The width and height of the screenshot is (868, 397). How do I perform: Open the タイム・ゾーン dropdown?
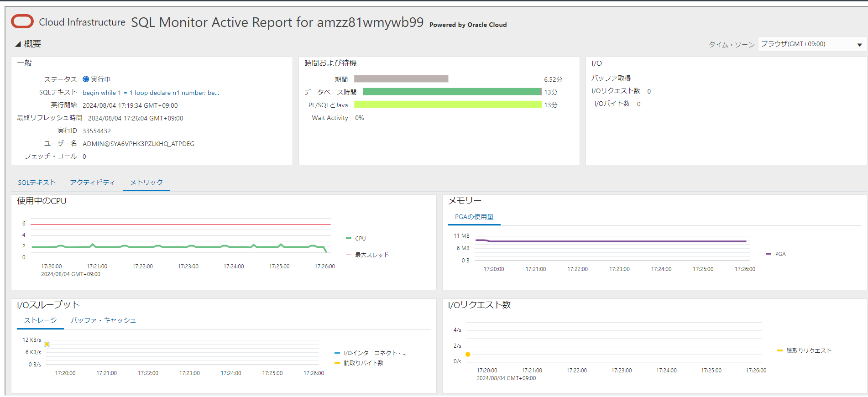[x=812, y=44]
